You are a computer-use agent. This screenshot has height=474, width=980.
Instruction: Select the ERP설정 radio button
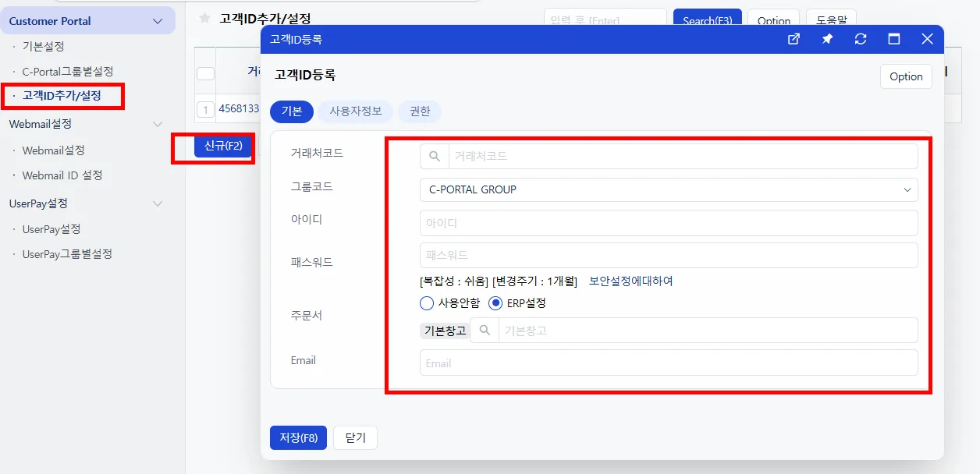495,303
